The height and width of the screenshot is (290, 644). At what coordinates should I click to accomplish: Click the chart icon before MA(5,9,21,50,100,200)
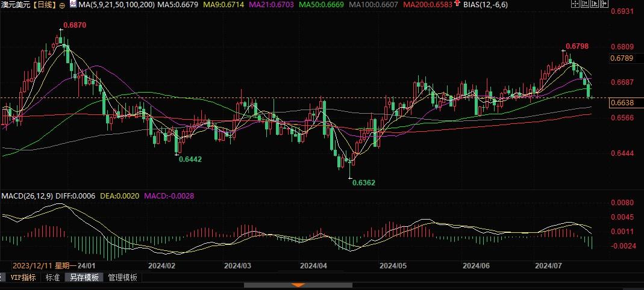(73, 4)
